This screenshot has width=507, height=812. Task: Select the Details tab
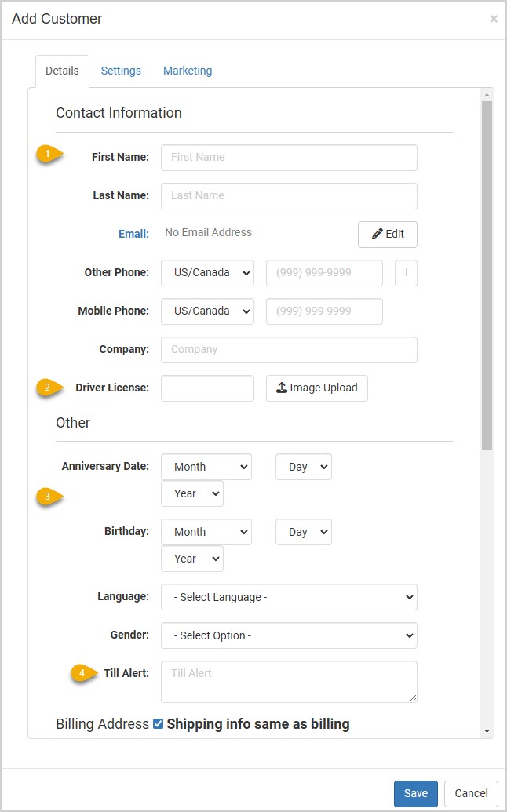[x=62, y=71]
